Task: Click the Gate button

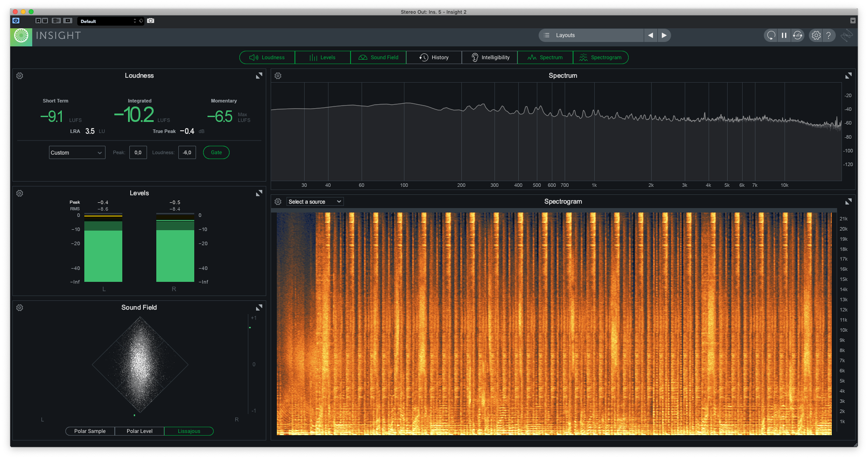Action: pyautogui.click(x=216, y=152)
